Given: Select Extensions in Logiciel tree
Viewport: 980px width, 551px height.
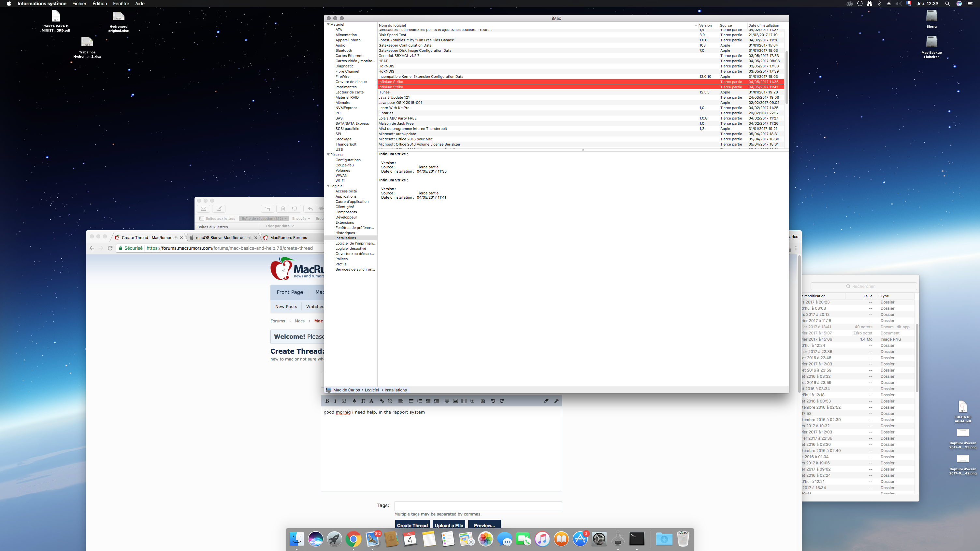Looking at the screenshot, I should point(345,222).
